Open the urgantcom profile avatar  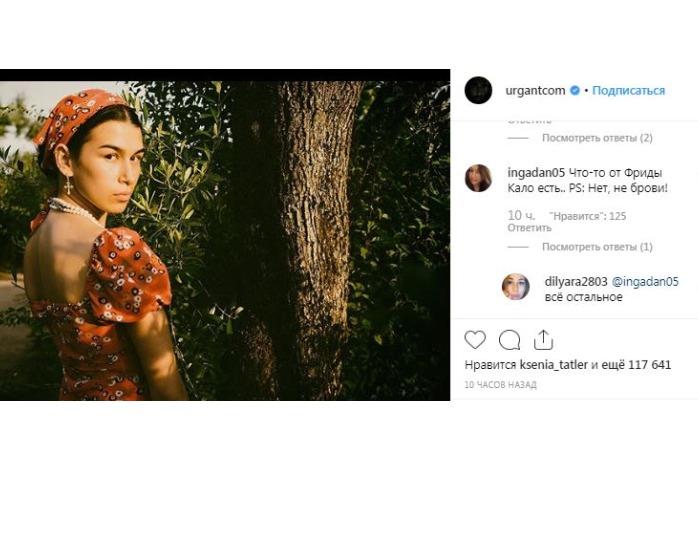tap(478, 90)
